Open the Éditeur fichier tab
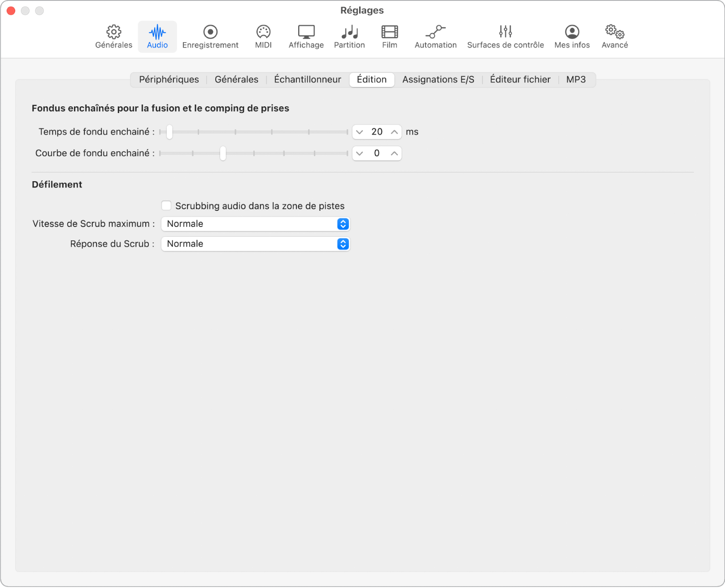This screenshot has width=725, height=588. [x=520, y=80]
